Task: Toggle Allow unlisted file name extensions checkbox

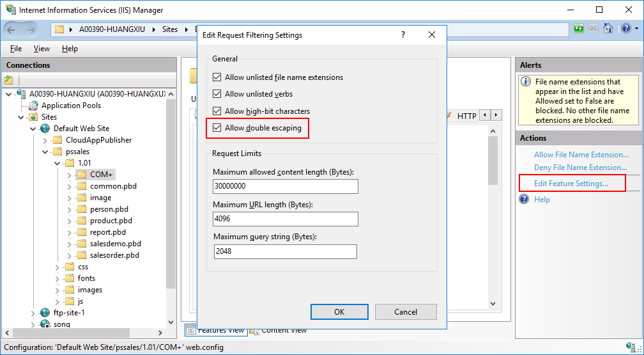Action: [x=217, y=77]
